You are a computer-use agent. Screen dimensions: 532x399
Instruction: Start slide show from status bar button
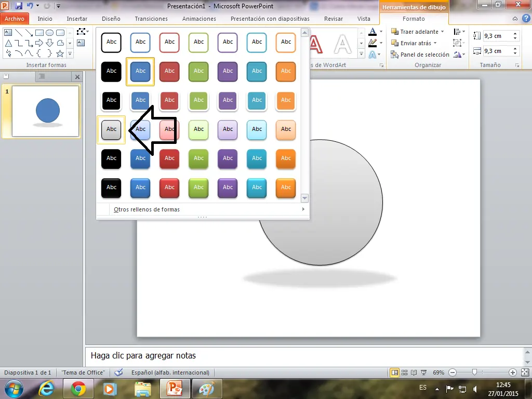point(424,373)
